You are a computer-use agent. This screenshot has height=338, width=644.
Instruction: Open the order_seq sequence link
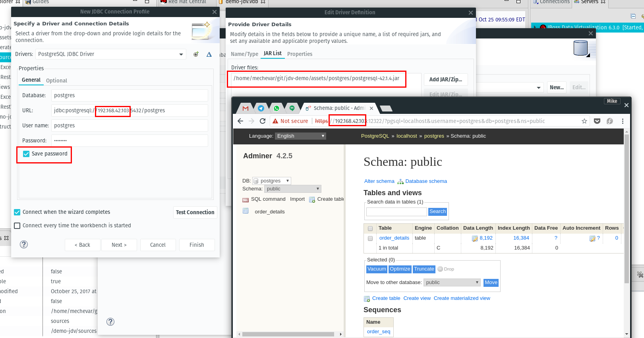[x=379, y=332]
